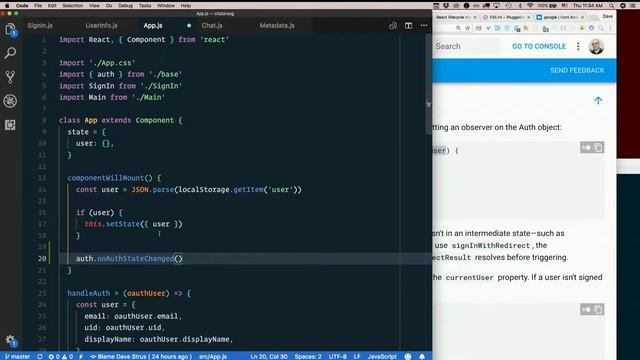This screenshot has height=360, width=640.
Task: Open the browser page's vertical dots menu
Action: point(578,46)
